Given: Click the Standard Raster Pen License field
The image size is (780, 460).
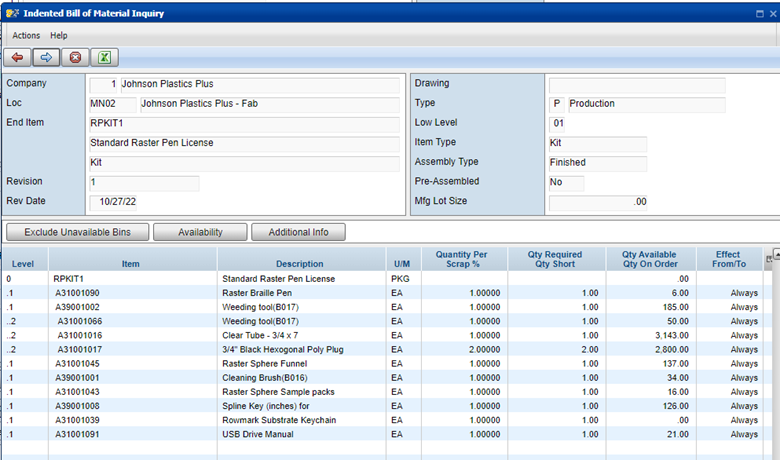Looking at the screenshot, I should click(x=244, y=144).
